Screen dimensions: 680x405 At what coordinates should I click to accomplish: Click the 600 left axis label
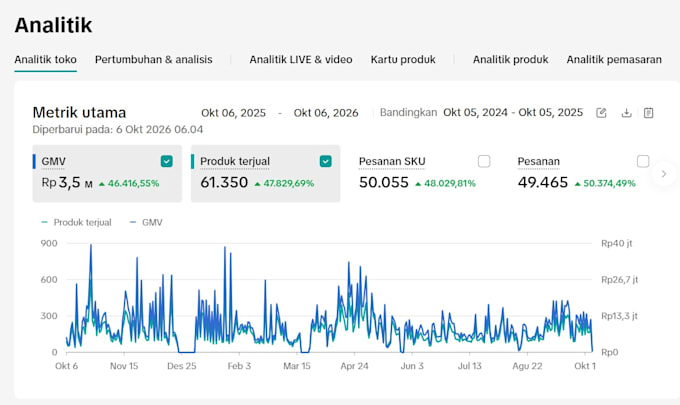[x=49, y=280]
